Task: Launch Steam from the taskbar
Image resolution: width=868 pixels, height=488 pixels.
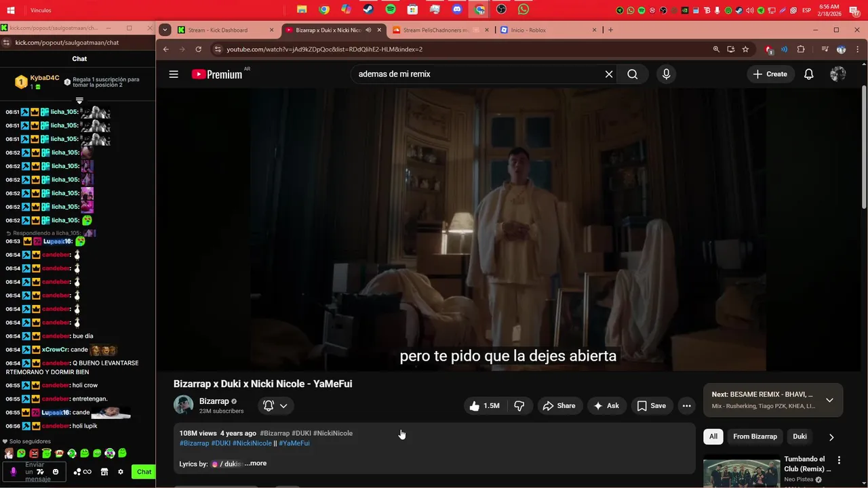Action: [368, 9]
